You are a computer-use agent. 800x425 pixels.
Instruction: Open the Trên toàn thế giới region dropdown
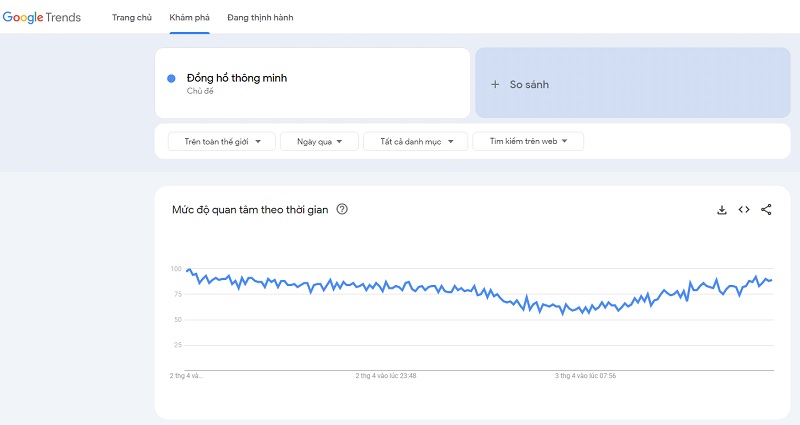pos(222,141)
